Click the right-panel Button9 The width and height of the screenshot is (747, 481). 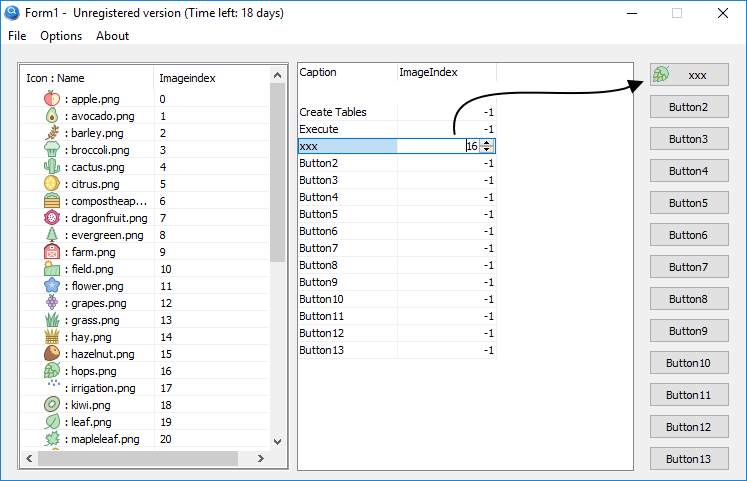click(x=689, y=331)
